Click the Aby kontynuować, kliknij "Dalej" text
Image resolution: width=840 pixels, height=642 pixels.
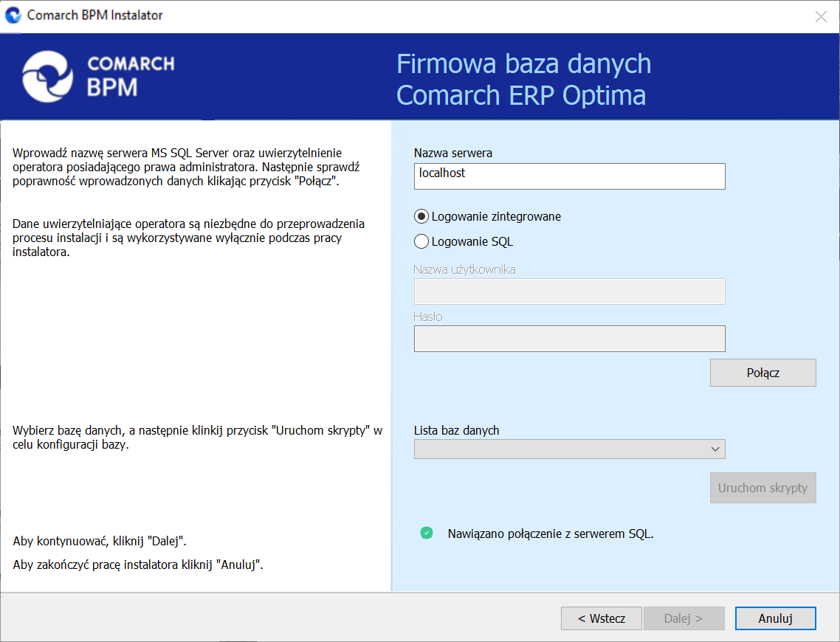point(100,541)
